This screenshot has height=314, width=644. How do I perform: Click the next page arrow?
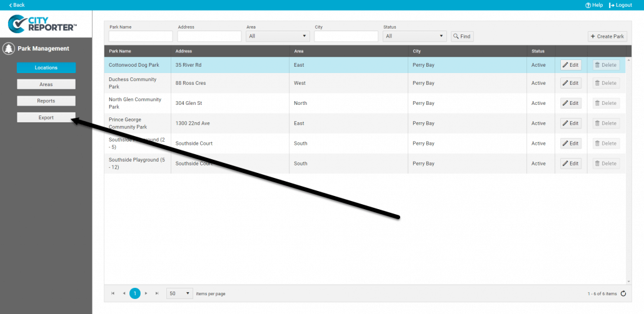point(146,293)
